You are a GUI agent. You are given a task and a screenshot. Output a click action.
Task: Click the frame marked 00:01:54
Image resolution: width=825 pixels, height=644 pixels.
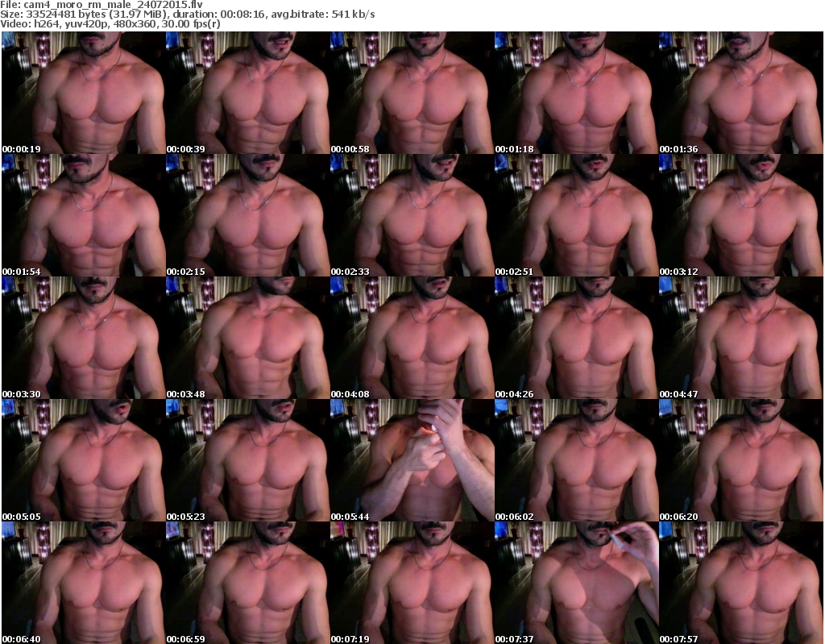coord(83,215)
